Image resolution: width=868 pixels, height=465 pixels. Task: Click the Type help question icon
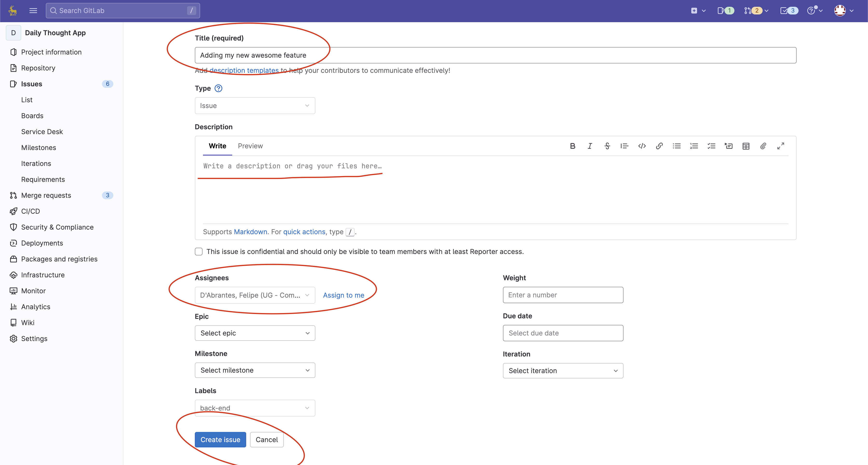(x=218, y=88)
